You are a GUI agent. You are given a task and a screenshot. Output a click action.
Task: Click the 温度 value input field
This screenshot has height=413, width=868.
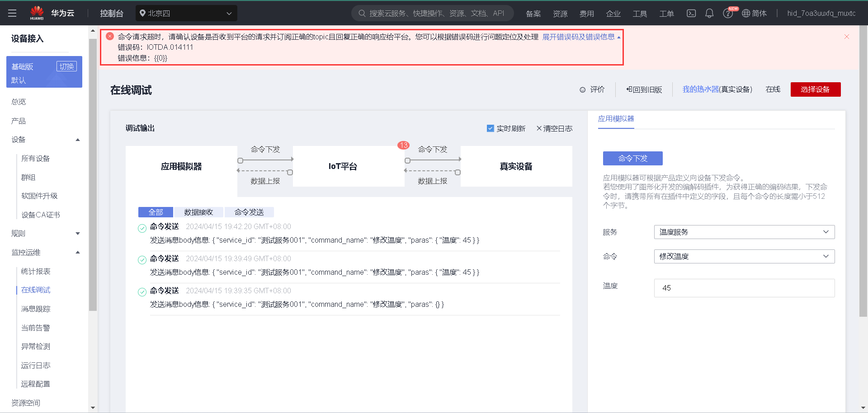pyautogui.click(x=744, y=288)
